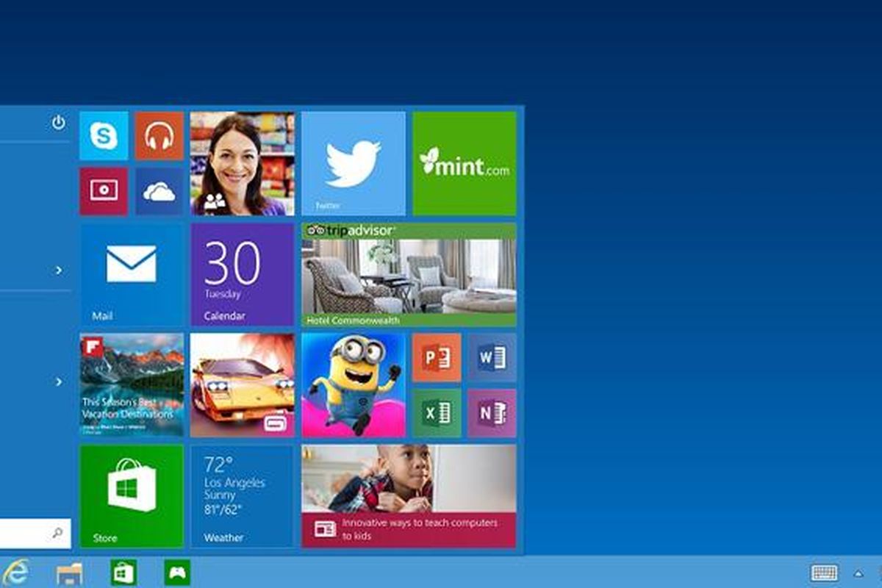Launch the Music headphones tile
The image size is (882, 588).
[159, 136]
